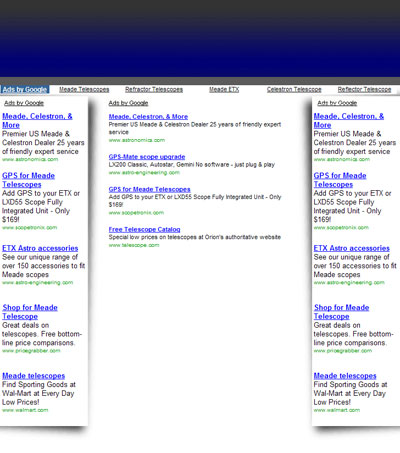
Task: Open the Reflector Telescope link
Action: [x=364, y=89]
